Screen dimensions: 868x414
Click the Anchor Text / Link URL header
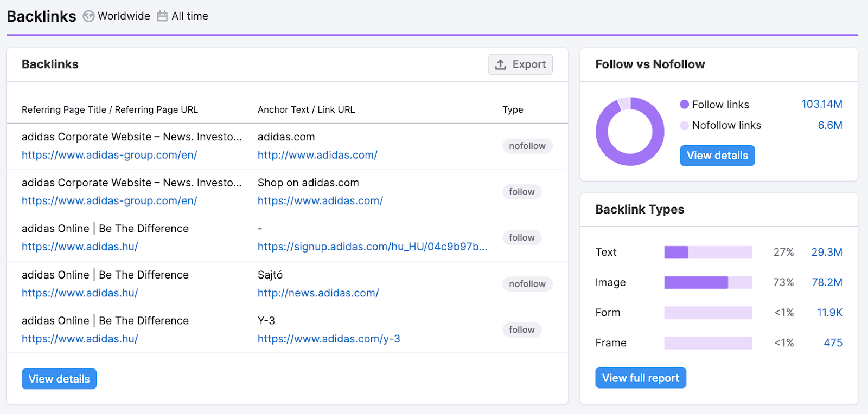tap(306, 109)
